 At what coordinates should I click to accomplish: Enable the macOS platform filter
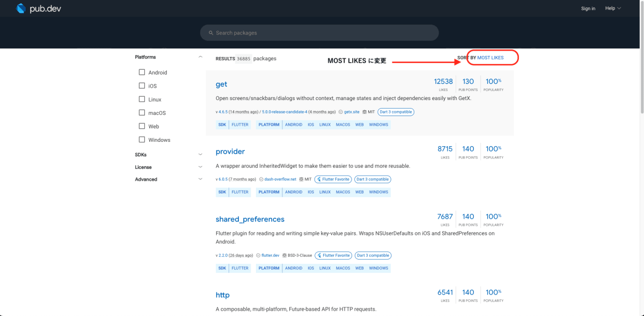click(142, 112)
